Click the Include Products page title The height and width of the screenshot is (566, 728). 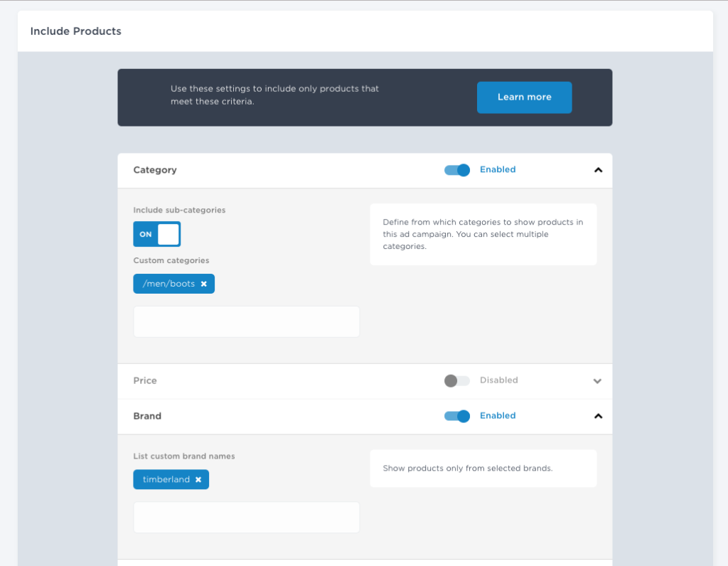click(x=75, y=31)
